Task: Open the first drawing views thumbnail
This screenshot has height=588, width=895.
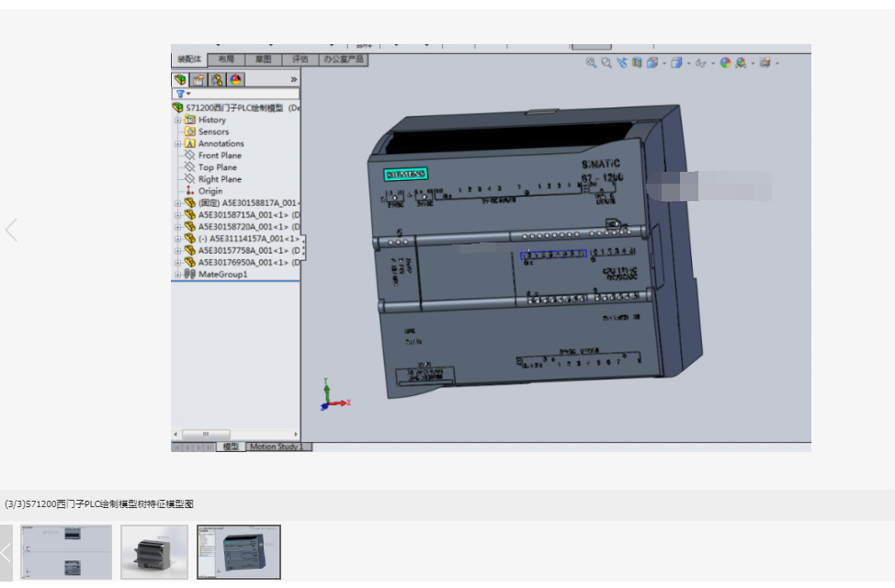Action: tap(66, 552)
